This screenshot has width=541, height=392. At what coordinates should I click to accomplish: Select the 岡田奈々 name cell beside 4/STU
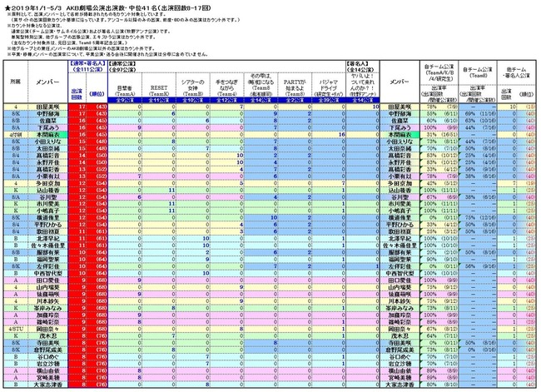(x=47, y=329)
